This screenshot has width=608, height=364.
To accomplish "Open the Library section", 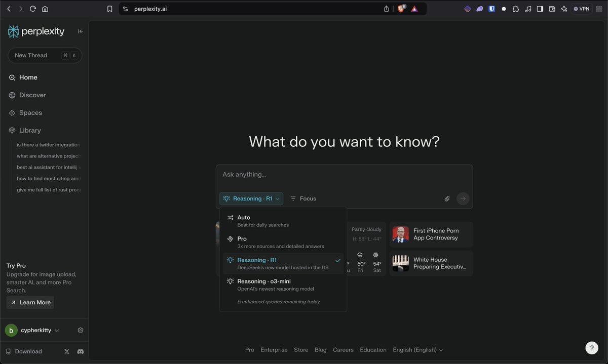I will (25, 131).
